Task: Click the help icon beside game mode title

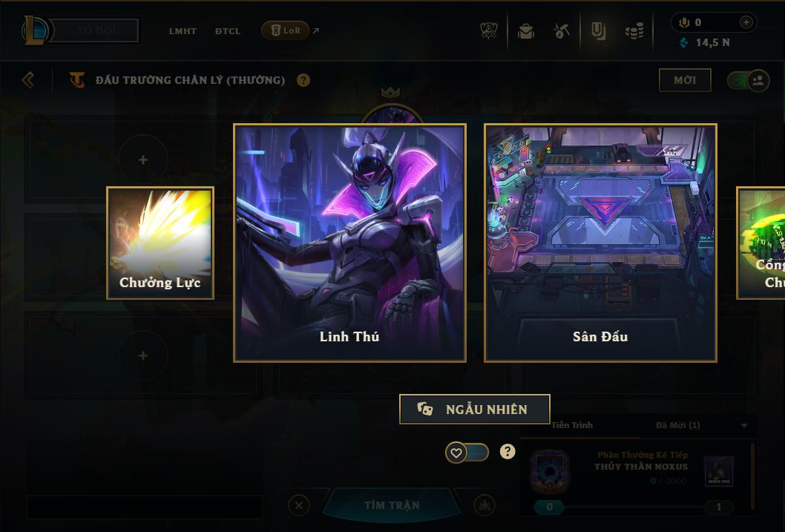Action: [303, 80]
